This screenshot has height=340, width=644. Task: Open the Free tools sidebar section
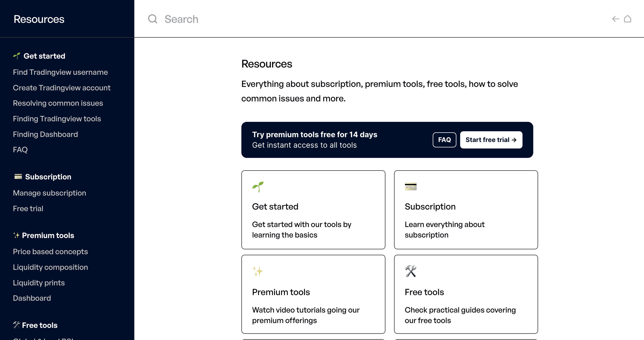40,325
